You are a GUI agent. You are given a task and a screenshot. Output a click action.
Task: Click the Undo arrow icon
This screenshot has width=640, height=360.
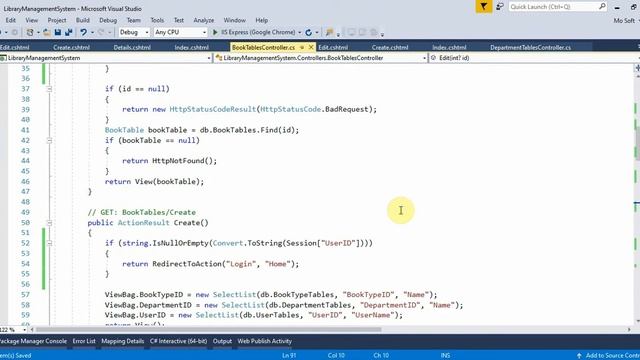coord(84,32)
